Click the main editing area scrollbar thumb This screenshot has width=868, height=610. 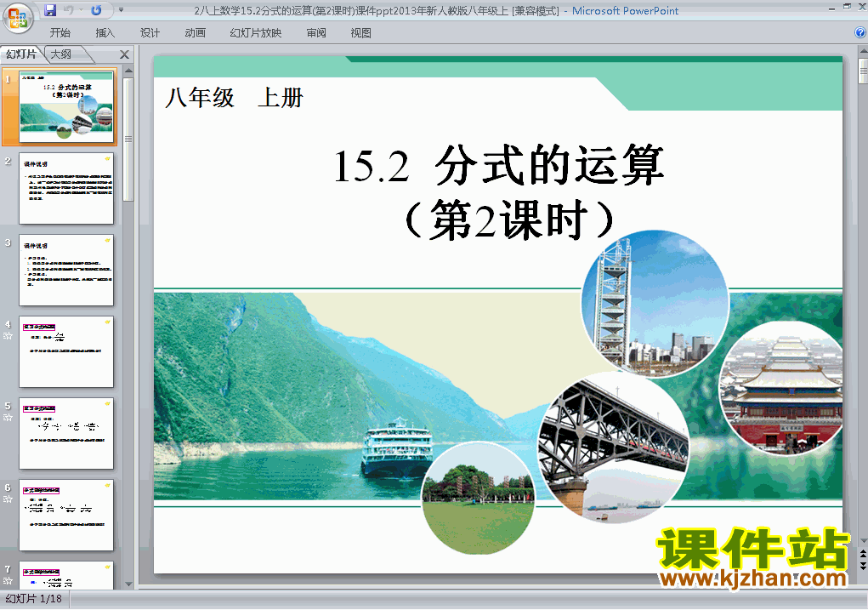pyautogui.click(x=864, y=71)
